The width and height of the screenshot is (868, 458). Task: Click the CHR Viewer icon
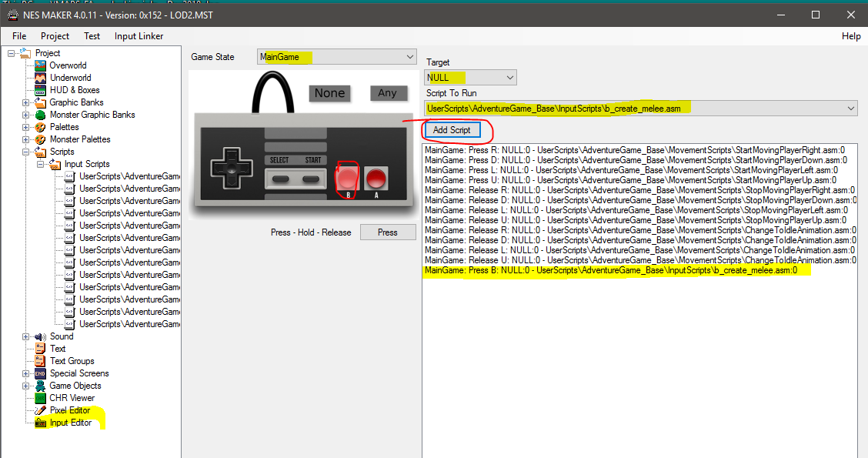tap(41, 398)
